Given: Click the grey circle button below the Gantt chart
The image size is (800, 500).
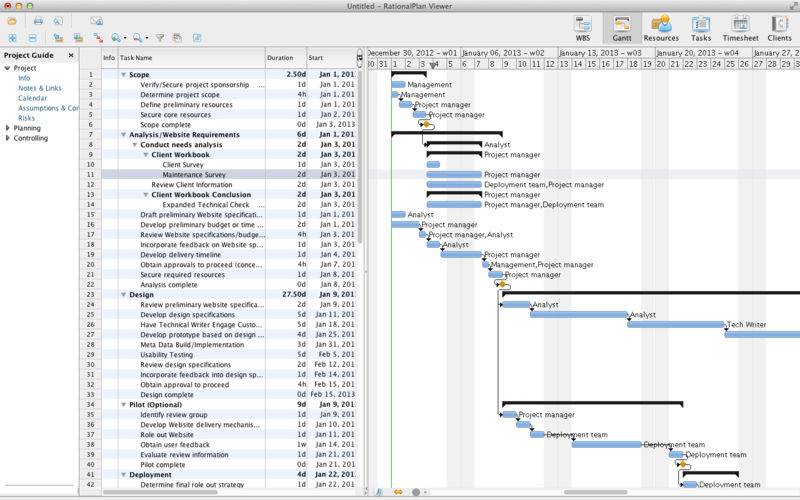Looking at the screenshot, I should pyautogui.click(x=416, y=492).
